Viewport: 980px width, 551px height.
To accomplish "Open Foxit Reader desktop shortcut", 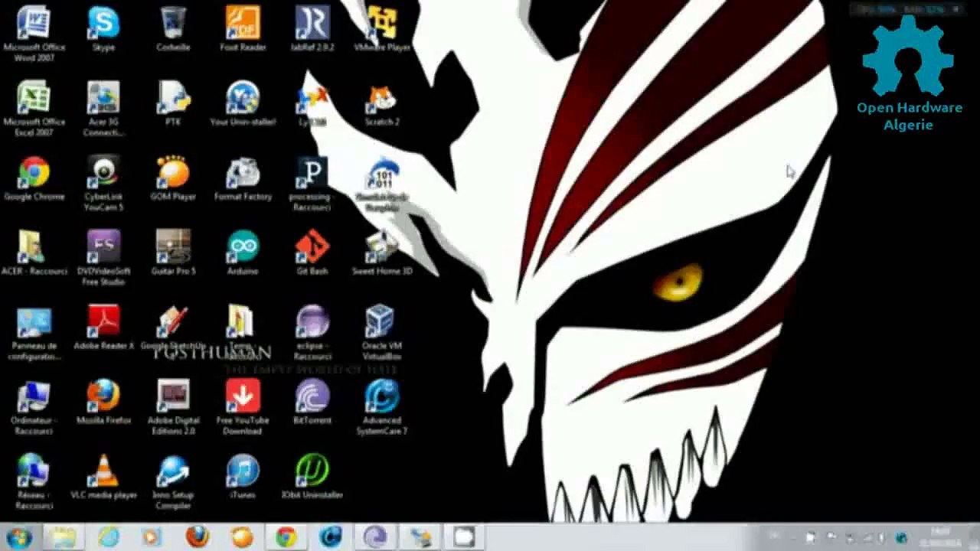I will tap(243, 29).
